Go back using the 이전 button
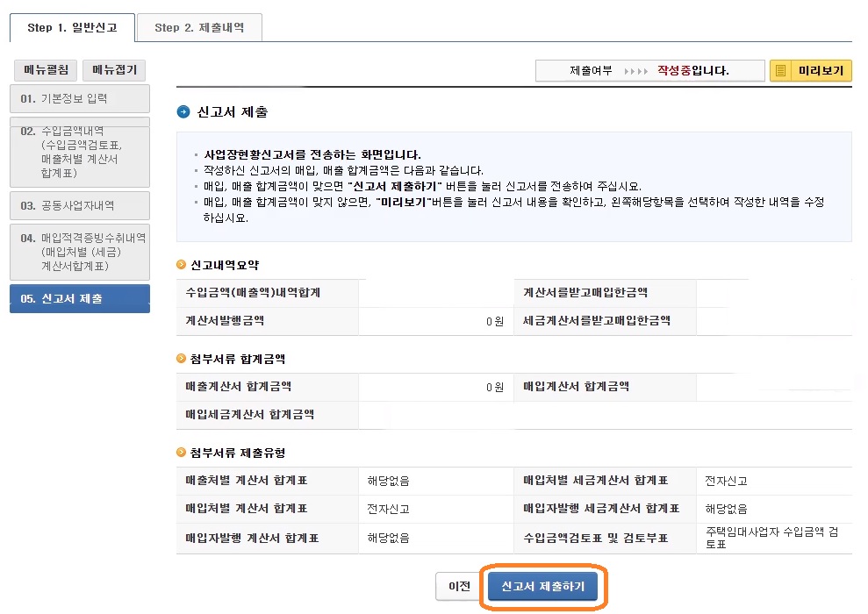 point(457,586)
